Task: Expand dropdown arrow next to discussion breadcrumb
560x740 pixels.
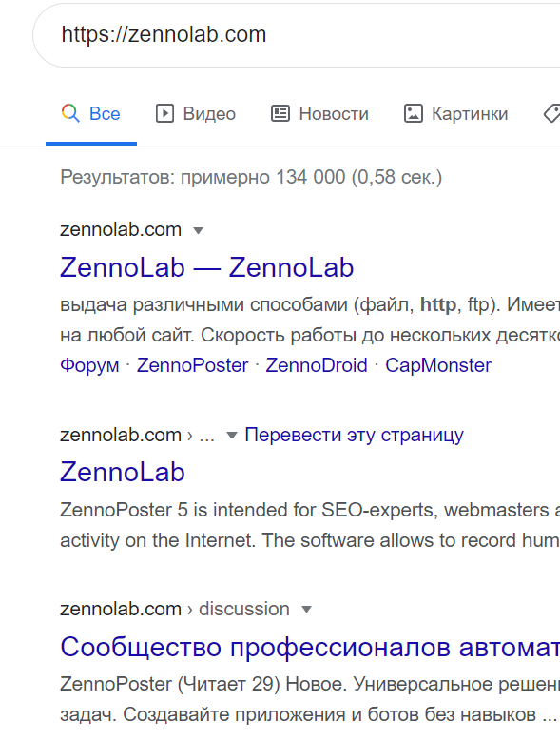Action: click(307, 610)
